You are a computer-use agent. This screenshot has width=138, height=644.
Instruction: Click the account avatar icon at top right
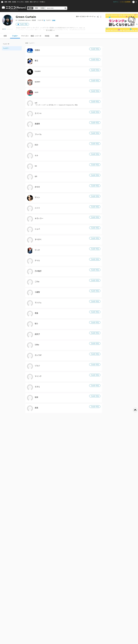133,2
